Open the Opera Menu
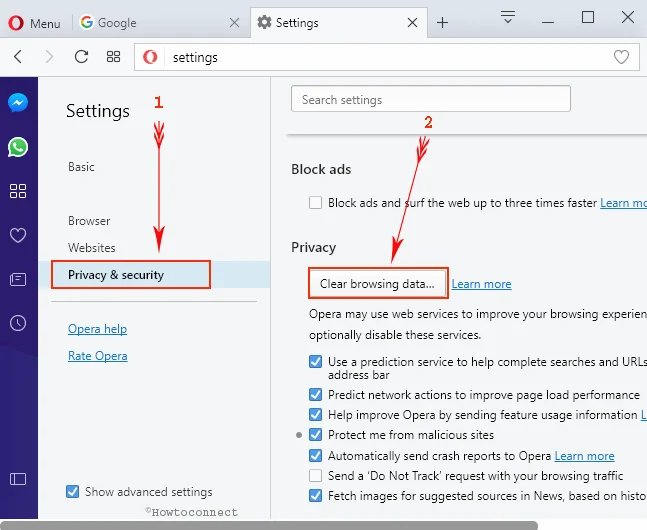Viewport: 647px width, 530px height. [x=33, y=22]
